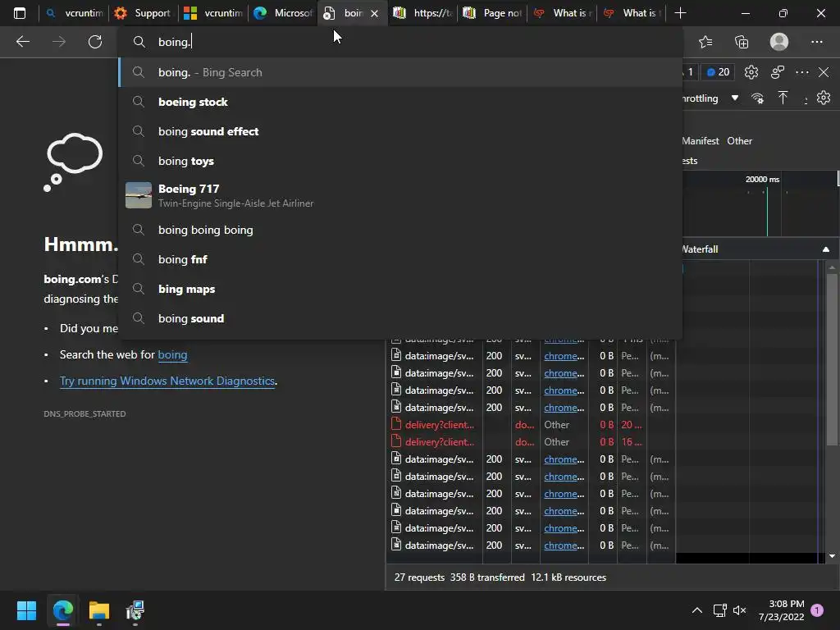
Task: Choose the boeing stock suggestion
Action: click(x=400, y=102)
